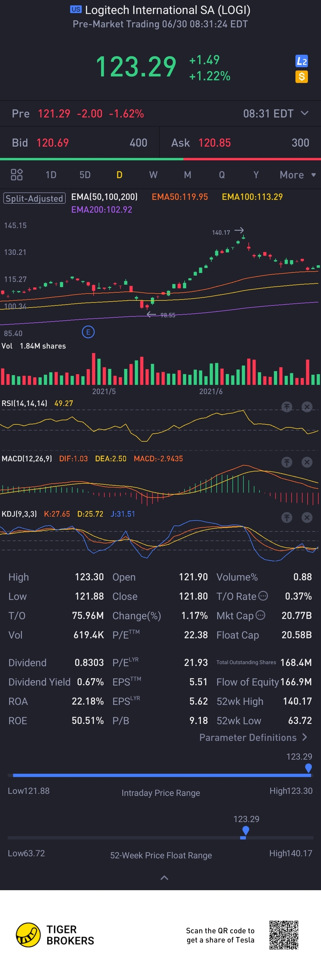Collapse the stock details panel chevron
The width and height of the screenshot is (321, 980).
pos(164,878)
